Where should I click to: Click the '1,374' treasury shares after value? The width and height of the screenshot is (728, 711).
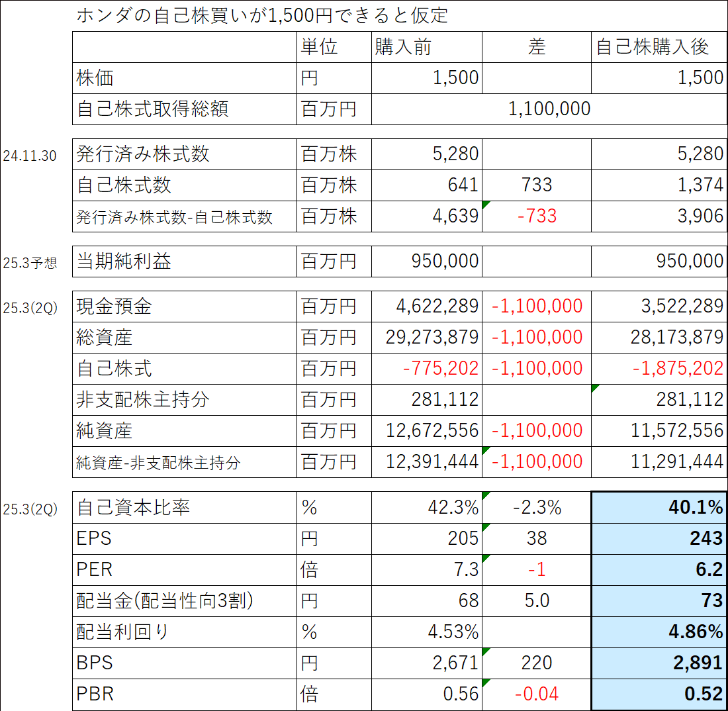click(x=700, y=185)
